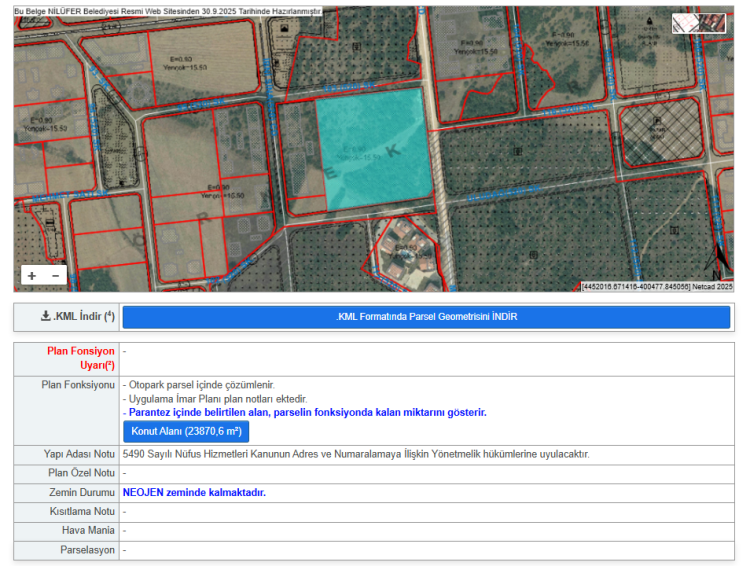
Task: Click the Zemin Durumu row label
Action: click(x=81, y=492)
